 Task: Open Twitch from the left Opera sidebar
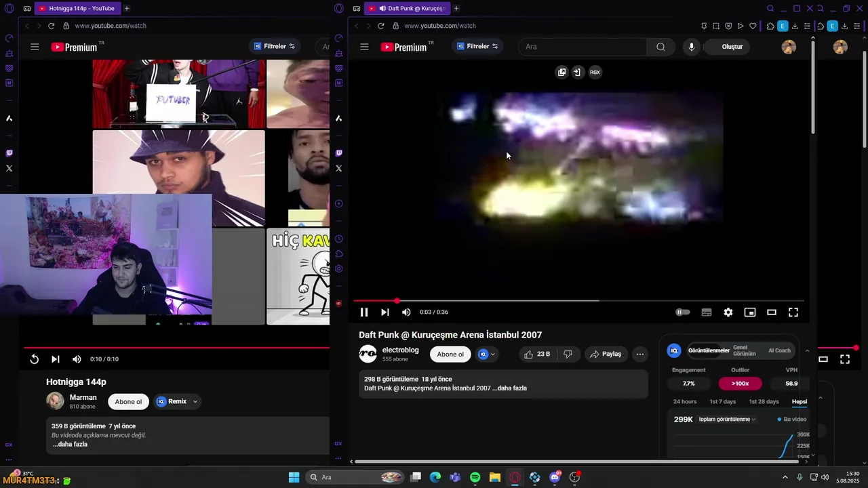(9, 153)
